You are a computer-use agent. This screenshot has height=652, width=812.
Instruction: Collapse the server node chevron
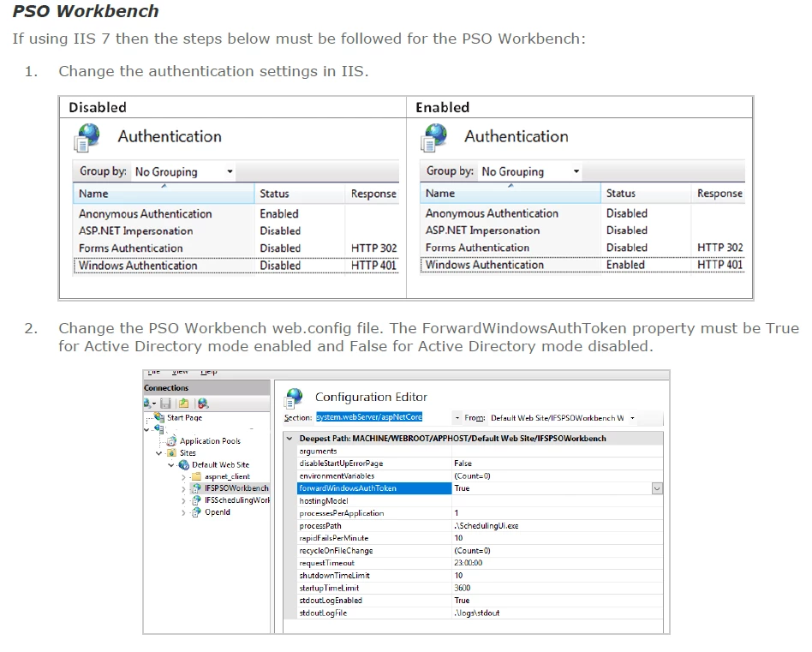(x=146, y=429)
